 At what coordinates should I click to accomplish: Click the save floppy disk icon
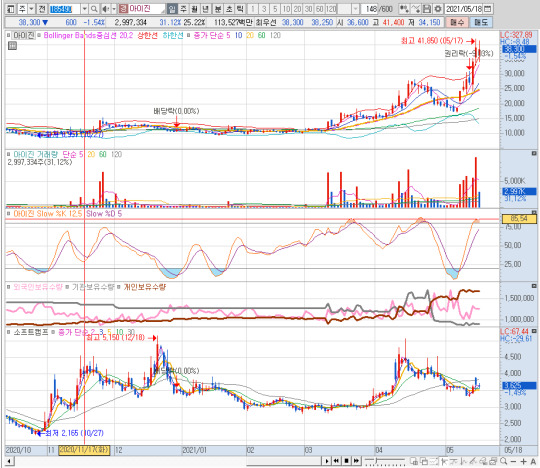coord(427,9)
